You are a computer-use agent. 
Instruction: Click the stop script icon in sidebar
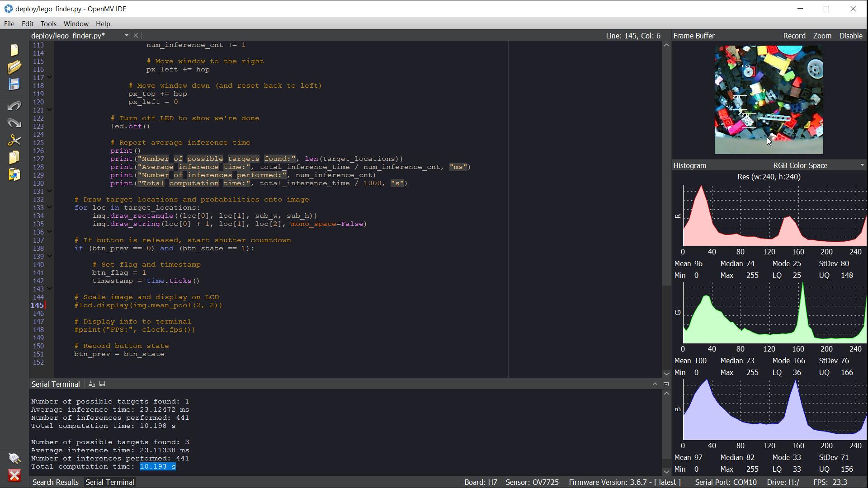pos(14,475)
